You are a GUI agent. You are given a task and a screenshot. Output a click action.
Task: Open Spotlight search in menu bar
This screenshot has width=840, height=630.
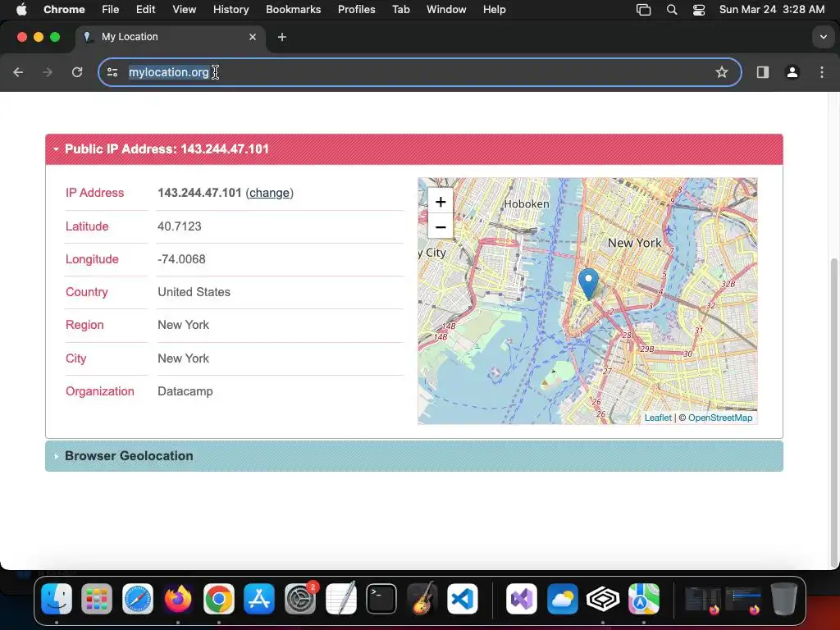point(671,9)
